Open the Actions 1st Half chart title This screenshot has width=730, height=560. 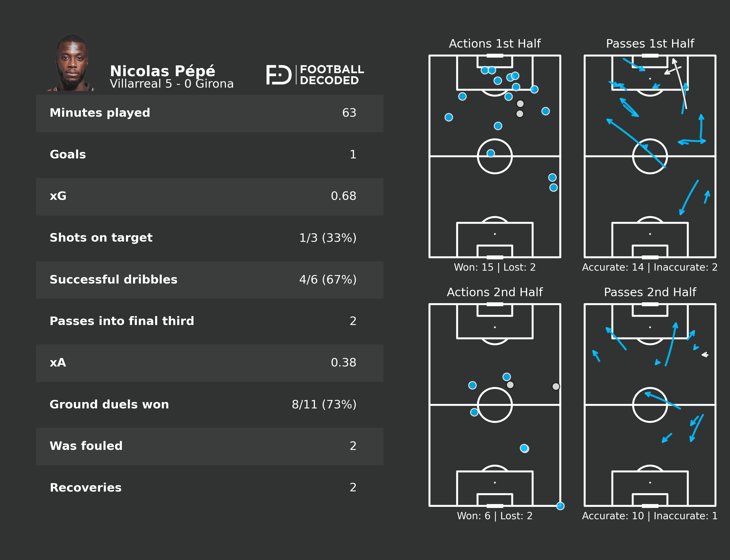click(495, 44)
